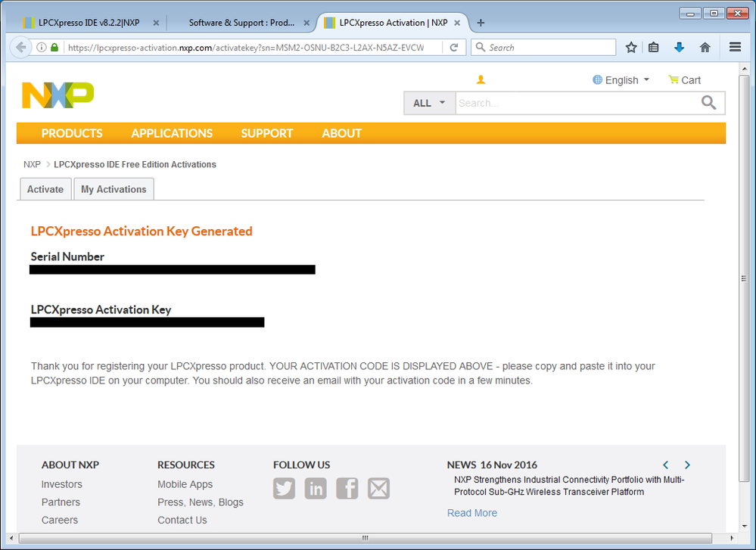Viewport: 756px width, 550px height.
Task: Go back with the browser back arrow
Action: coord(20,47)
